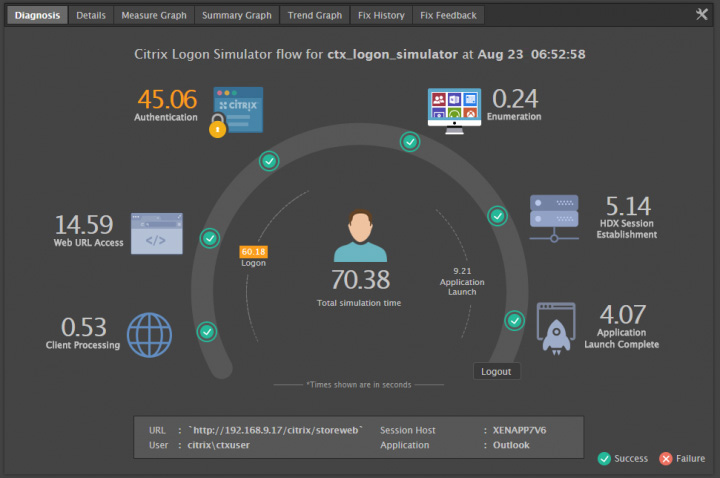
Task: Click the Enumeration monitor apps icon
Action: click(454, 111)
